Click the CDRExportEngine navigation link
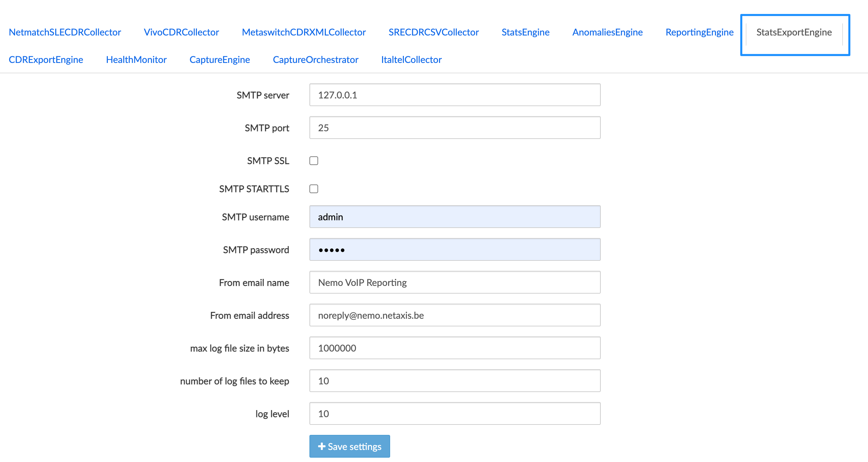 point(45,60)
